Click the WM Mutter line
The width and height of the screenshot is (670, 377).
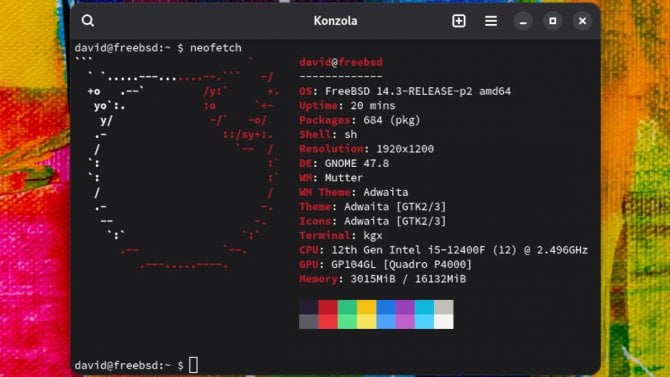pyautogui.click(x=331, y=178)
